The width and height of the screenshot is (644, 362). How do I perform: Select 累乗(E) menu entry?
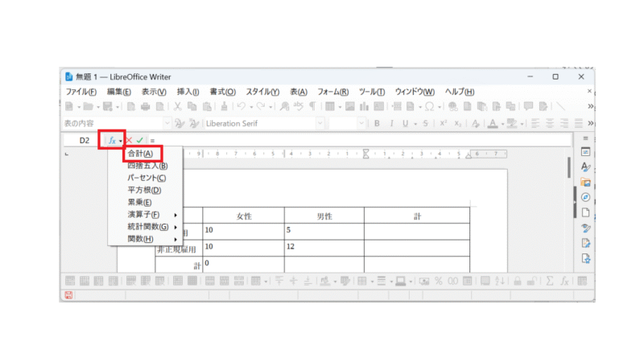click(139, 203)
